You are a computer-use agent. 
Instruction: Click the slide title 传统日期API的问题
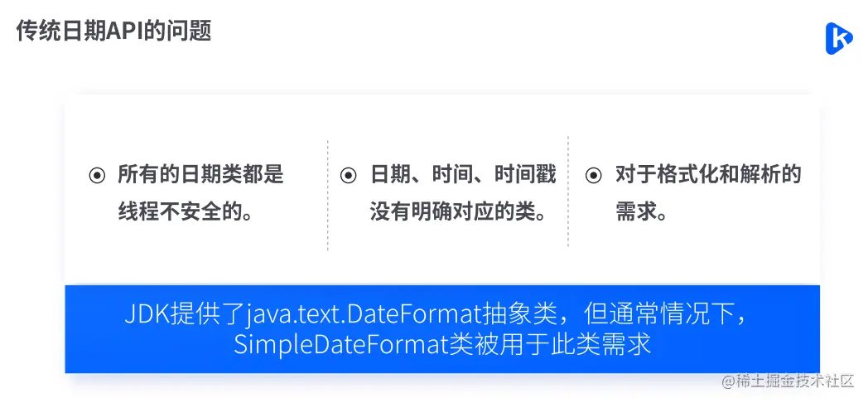pyautogui.click(x=114, y=31)
